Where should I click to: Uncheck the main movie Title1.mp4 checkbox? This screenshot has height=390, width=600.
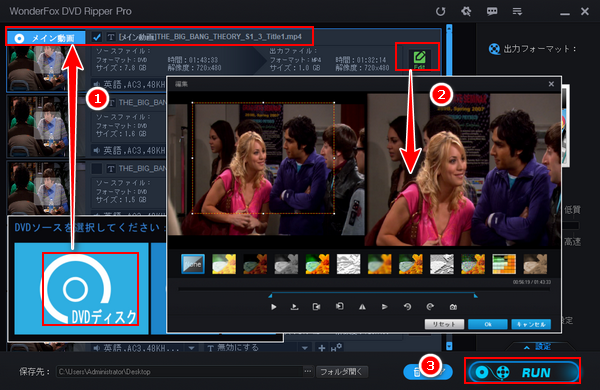point(97,37)
